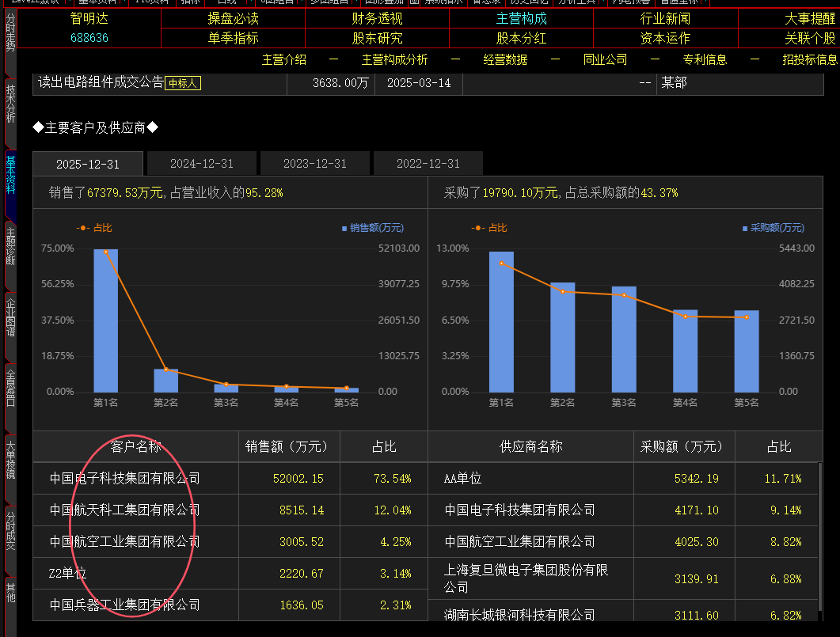This screenshot has height=637, width=840.
Task: Jump to 主营构成分析 anchor link
Action: pos(394,60)
